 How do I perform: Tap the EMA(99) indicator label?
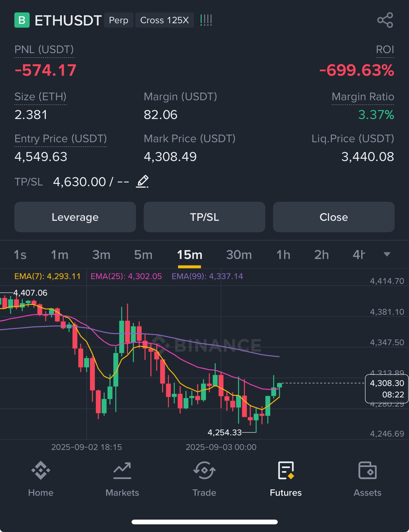pos(207,276)
